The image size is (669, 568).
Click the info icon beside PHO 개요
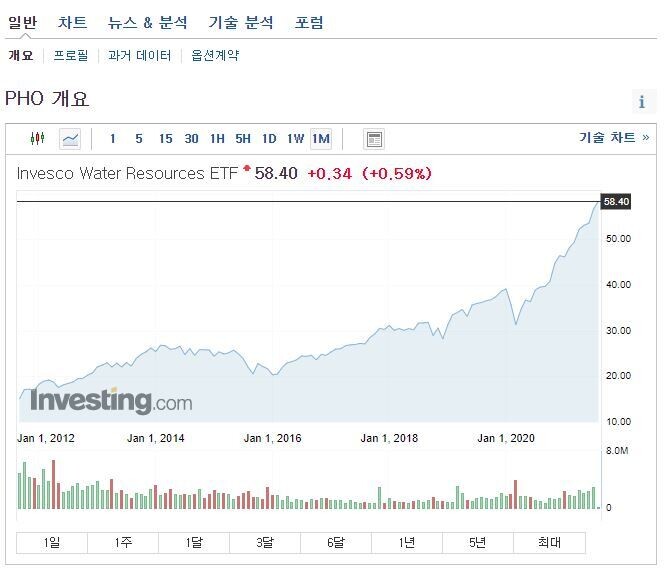[642, 102]
